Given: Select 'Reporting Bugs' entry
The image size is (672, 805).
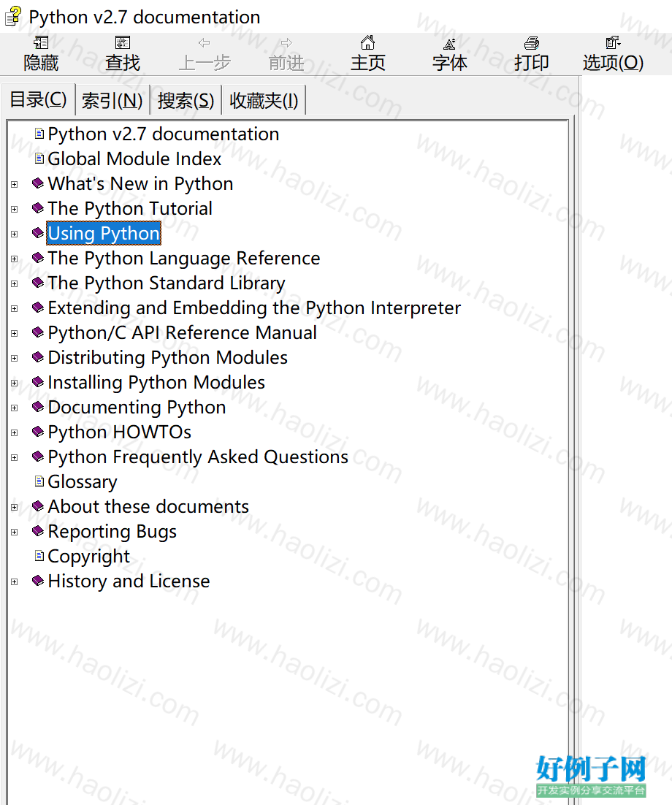Looking at the screenshot, I should 112,531.
